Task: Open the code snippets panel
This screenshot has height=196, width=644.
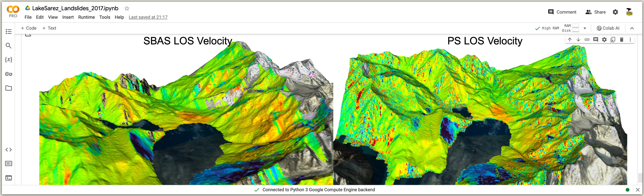Action: tap(9, 150)
